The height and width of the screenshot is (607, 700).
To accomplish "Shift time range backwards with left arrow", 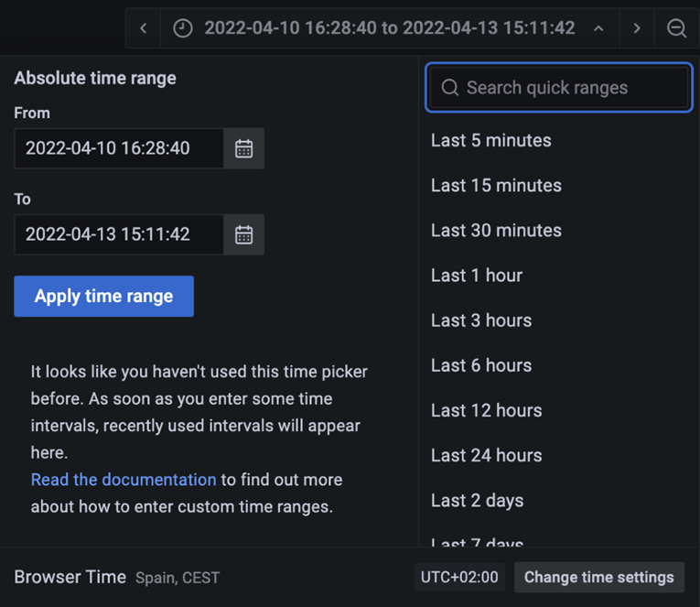I will pyautogui.click(x=144, y=28).
